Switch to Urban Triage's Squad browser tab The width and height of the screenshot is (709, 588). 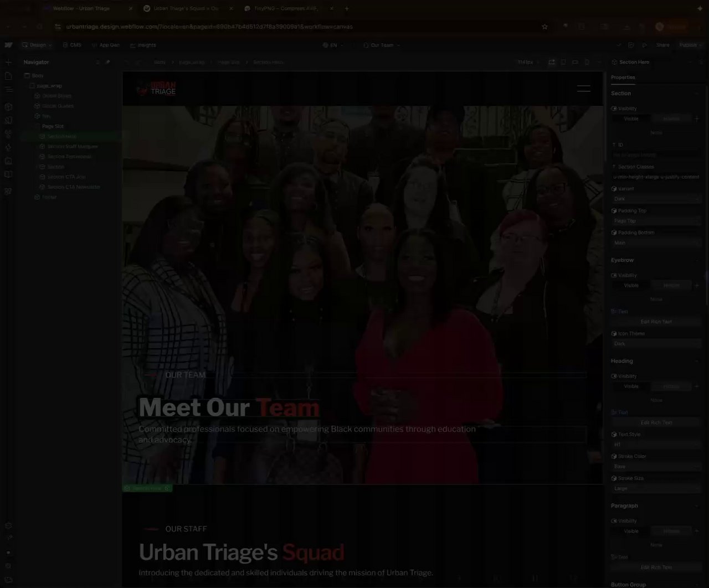point(186,8)
